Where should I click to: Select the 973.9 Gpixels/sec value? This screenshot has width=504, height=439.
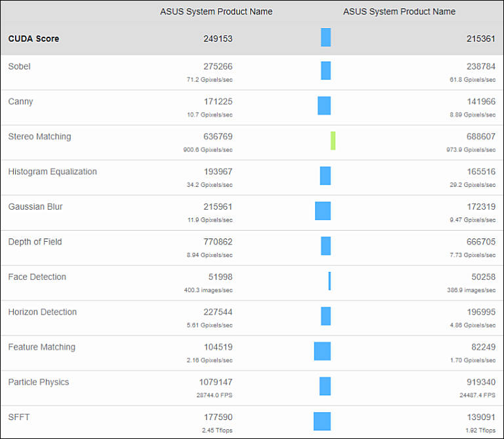[471, 150]
